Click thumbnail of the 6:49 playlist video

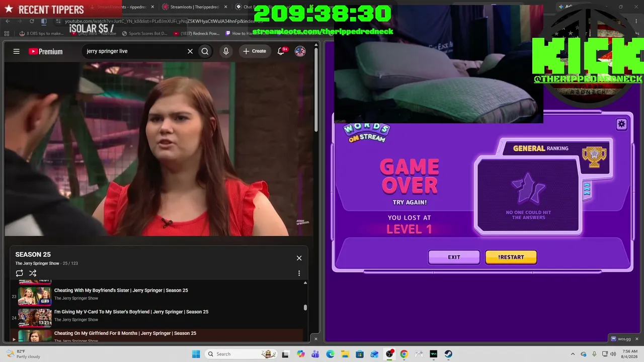point(35,296)
